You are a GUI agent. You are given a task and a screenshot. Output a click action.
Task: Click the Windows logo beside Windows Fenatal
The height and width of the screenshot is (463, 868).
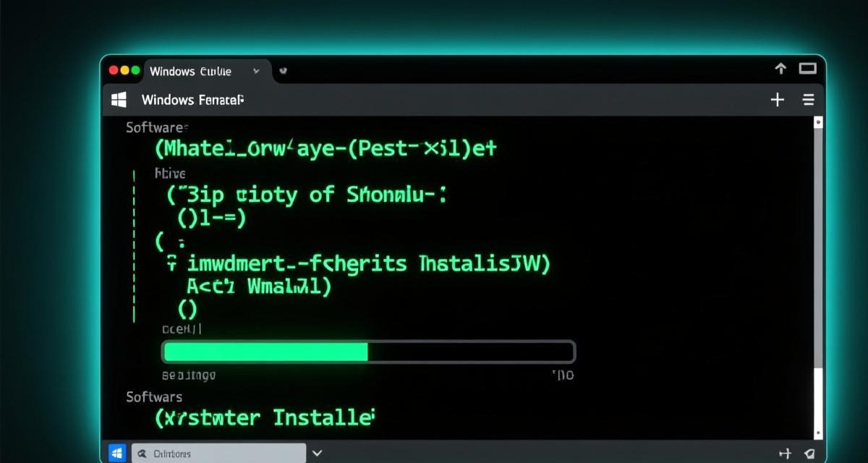pos(119,100)
